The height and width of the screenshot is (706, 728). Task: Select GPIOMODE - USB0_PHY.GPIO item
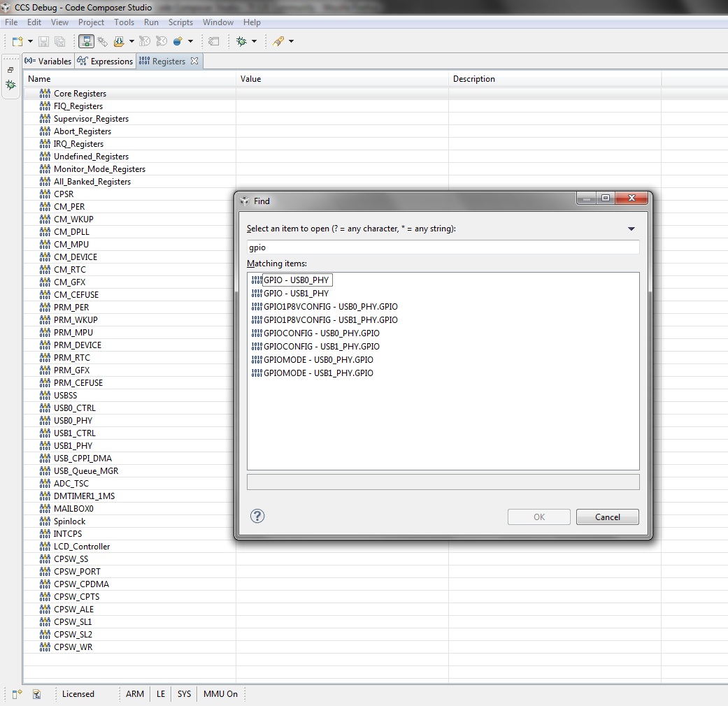(x=312, y=360)
